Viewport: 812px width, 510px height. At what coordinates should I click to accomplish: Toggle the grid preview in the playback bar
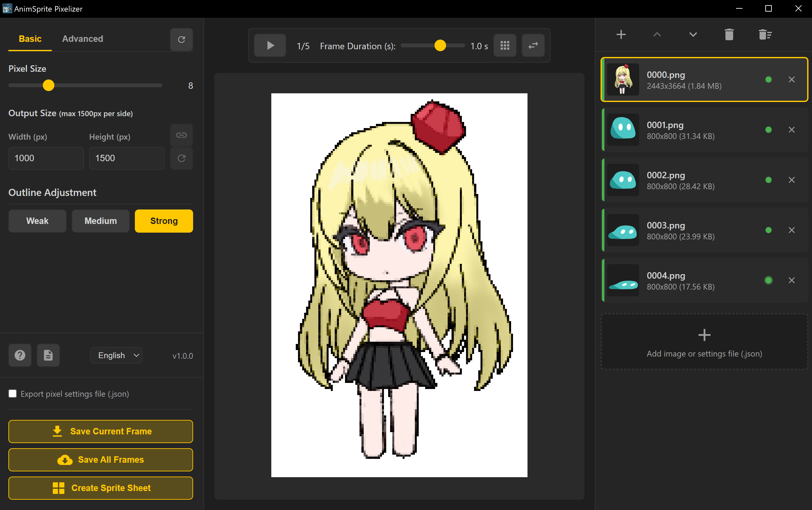(x=505, y=45)
